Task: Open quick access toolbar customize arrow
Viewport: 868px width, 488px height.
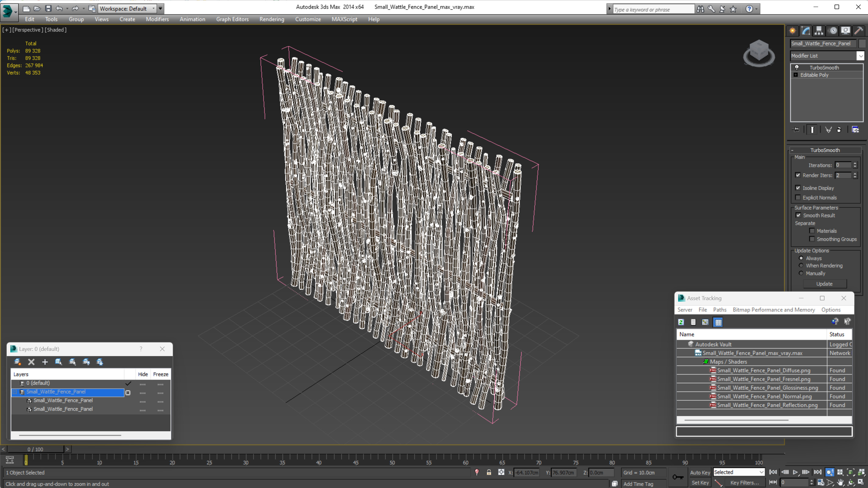Action: pos(160,9)
